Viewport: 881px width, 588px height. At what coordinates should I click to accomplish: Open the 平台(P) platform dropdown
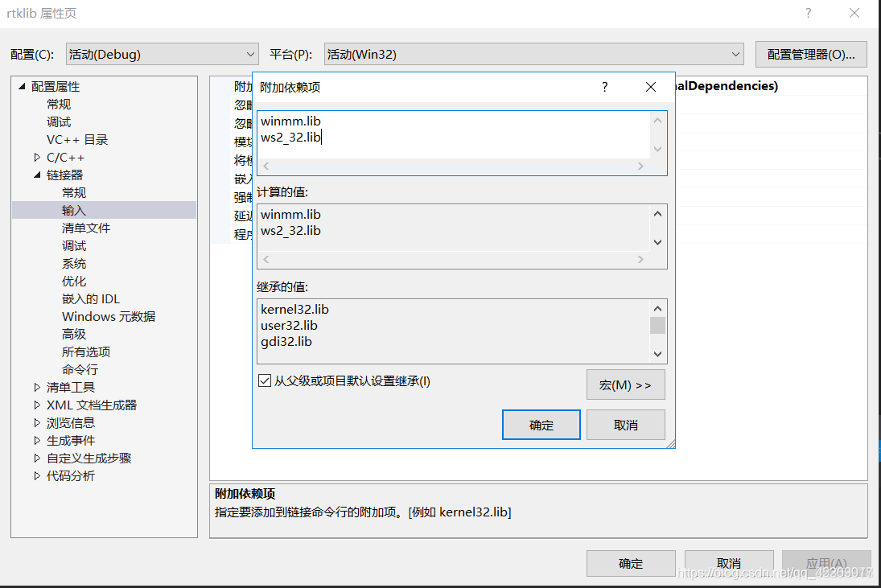click(x=735, y=54)
